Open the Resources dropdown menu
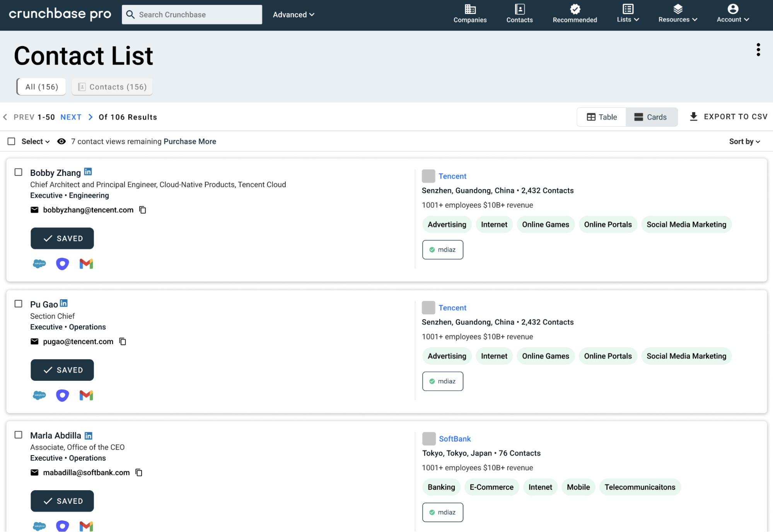Viewport: 773px width, 532px height. 677,13
